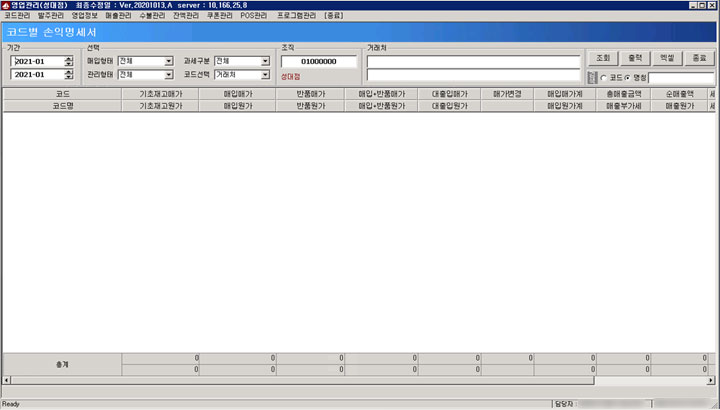
Task: Click the right arrow of horizontal scrollbar
Action: coord(711,380)
